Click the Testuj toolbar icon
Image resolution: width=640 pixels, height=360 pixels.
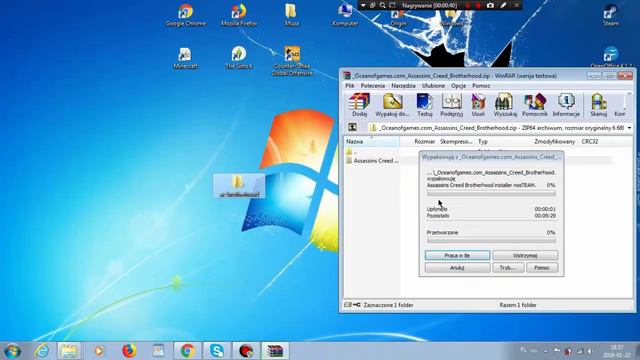click(x=424, y=105)
